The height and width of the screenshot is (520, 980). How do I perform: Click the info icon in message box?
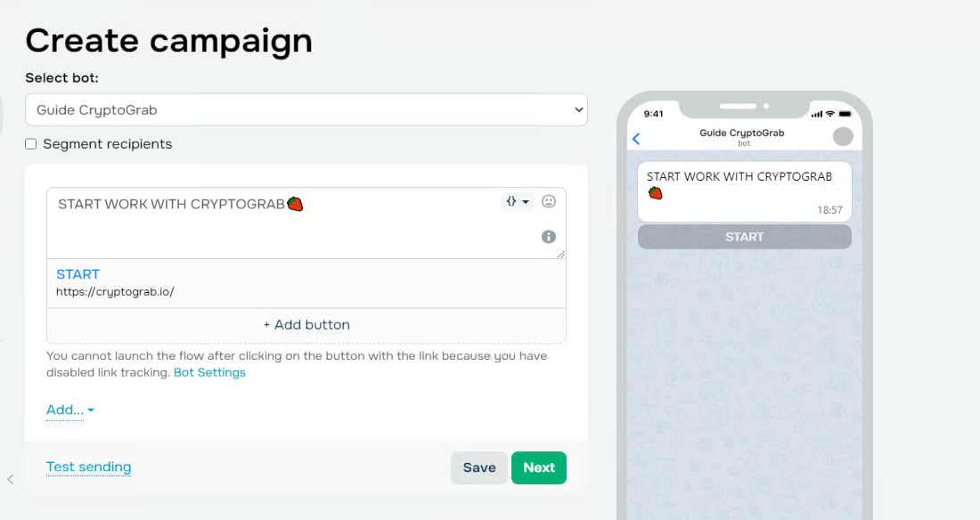coord(549,237)
